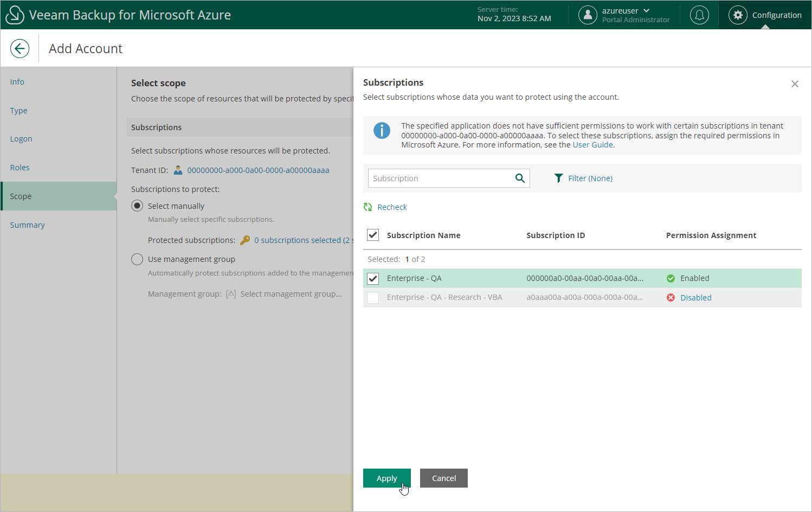Click the info icon in the notice
This screenshot has width=812, height=512.
pyautogui.click(x=382, y=130)
